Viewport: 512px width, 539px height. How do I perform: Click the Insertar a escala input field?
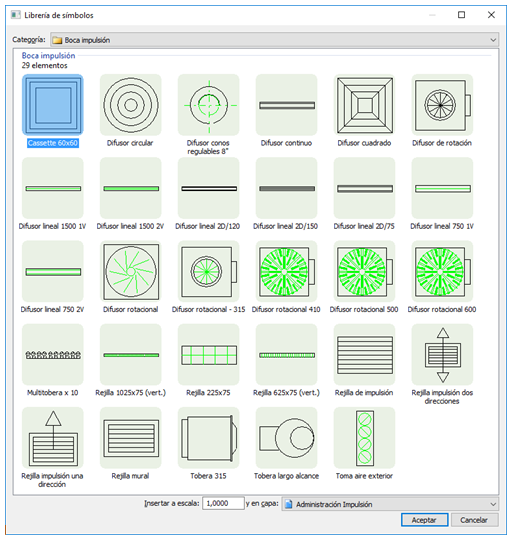click(x=223, y=503)
